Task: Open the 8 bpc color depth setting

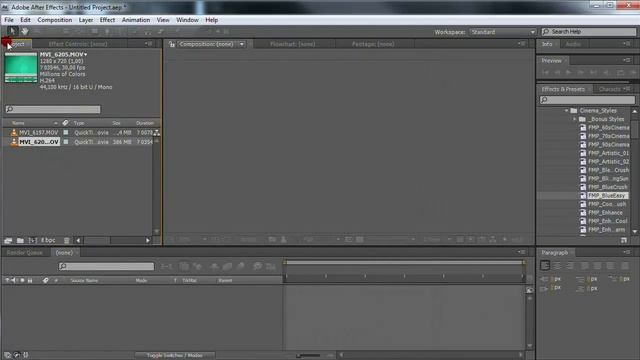Action: (x=48, y=240)
